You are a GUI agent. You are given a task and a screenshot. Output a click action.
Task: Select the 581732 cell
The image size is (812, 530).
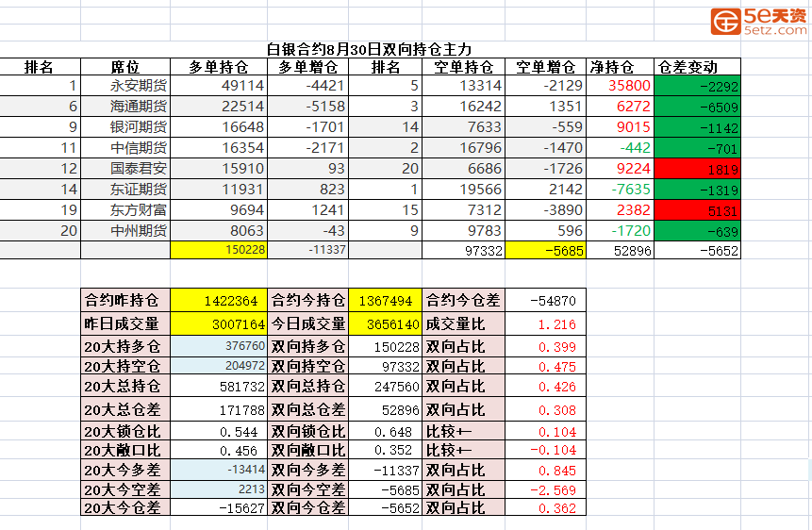[x=219, y=386]
